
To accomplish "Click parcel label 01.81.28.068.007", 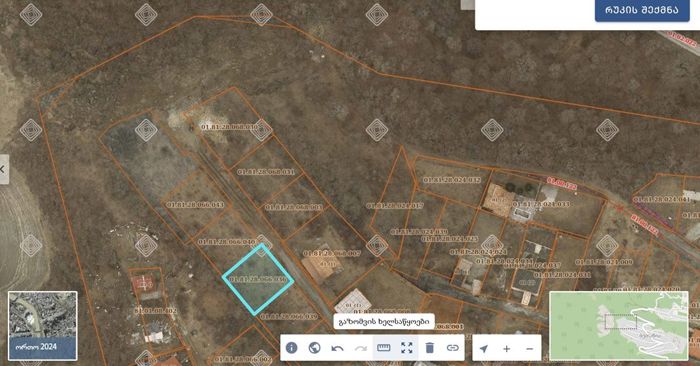I will click(332, 253).
